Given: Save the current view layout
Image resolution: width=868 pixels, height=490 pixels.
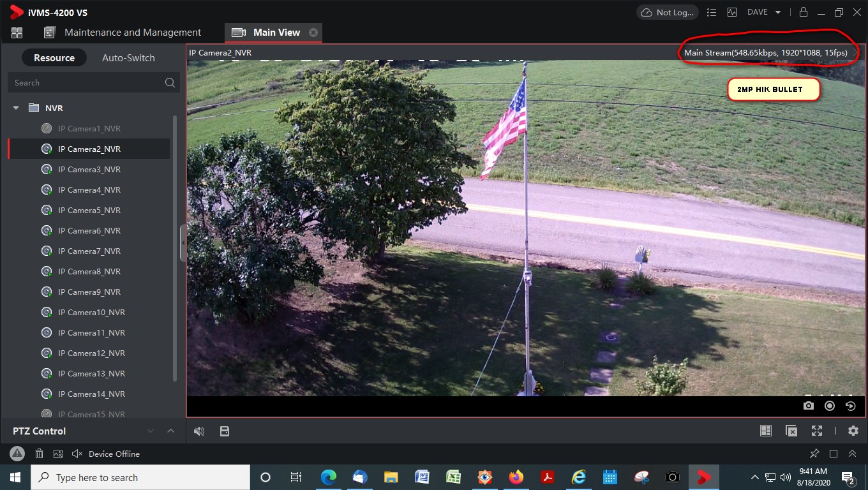Looking at the screenshot, I should tap(224, 431).
